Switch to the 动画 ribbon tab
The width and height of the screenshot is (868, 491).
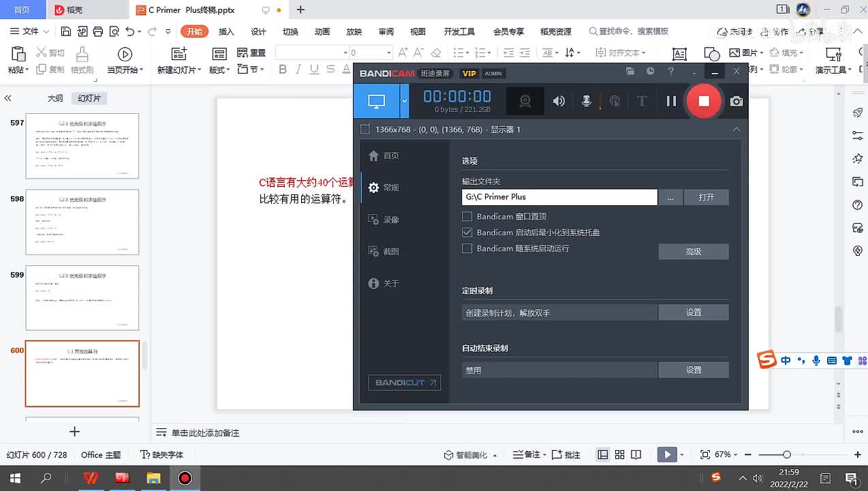[x=322, y=31]
